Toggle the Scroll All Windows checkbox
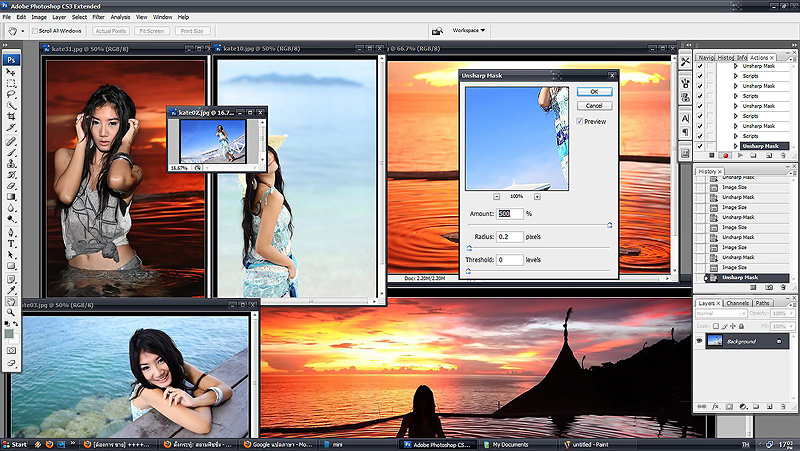The image size is (800, 451). coord(35,31)
